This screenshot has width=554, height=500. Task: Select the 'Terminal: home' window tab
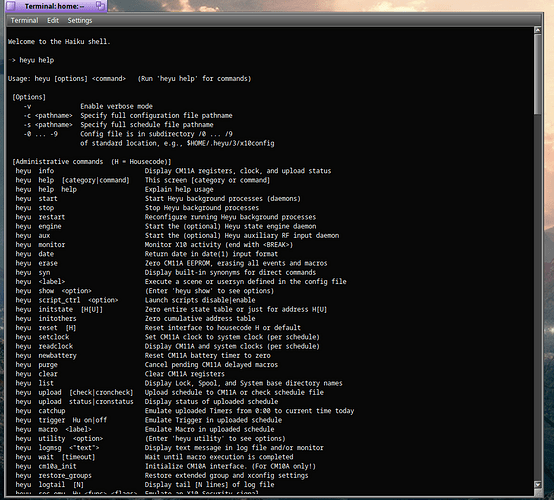[54, 6]
